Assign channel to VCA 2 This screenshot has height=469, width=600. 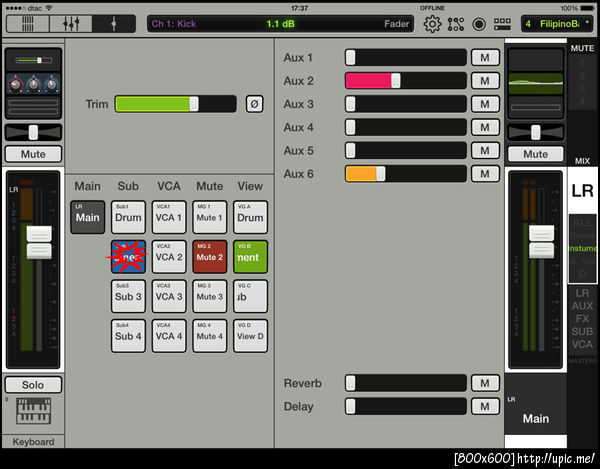(169, 257)
